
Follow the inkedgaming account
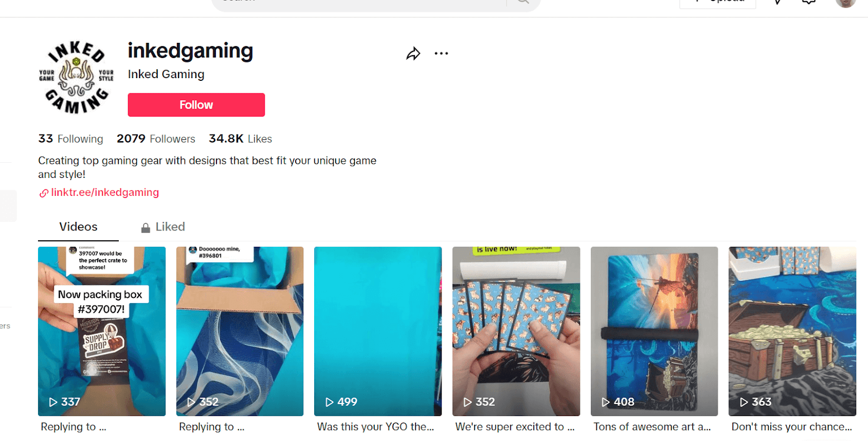tap(196, 105)
